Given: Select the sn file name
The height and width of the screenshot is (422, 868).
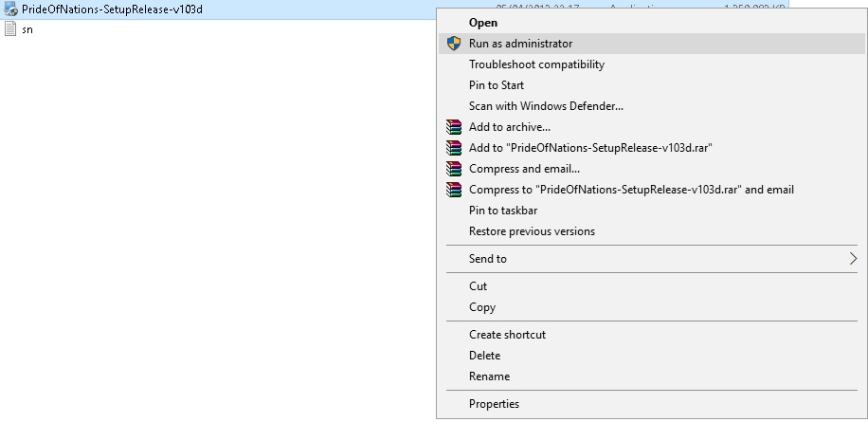Looking at the screenshot, I should click(x=27, y=29).
